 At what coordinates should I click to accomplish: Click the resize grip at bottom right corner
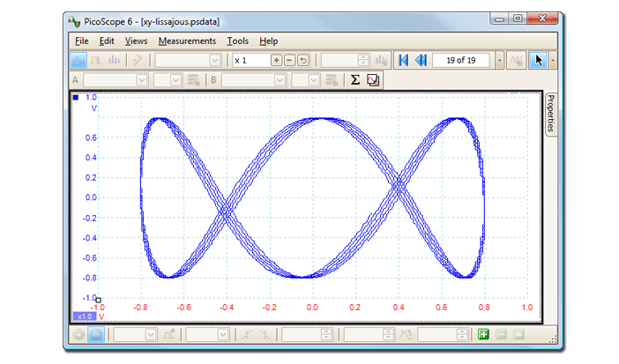(553, 338)
